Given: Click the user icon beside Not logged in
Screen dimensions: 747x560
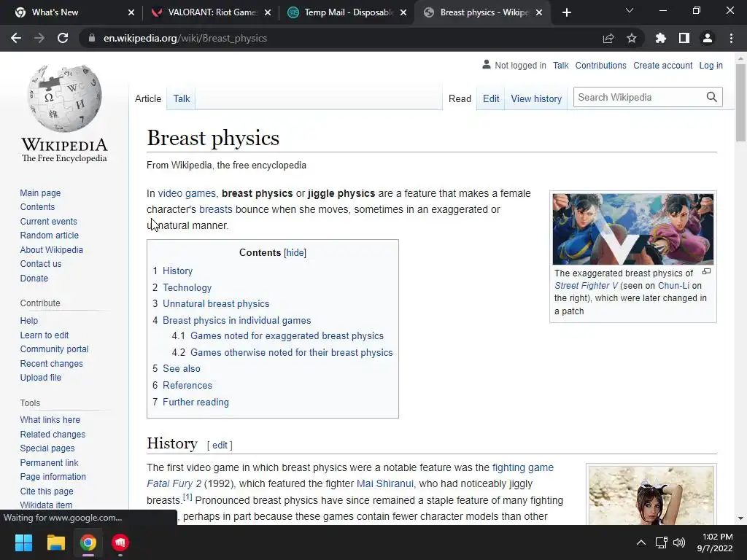Looking at the screenshot, I should point(487,64).
